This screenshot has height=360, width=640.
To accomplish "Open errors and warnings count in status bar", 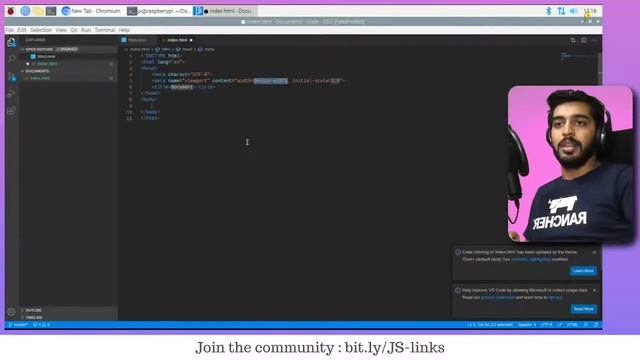I will click(41, 325).
